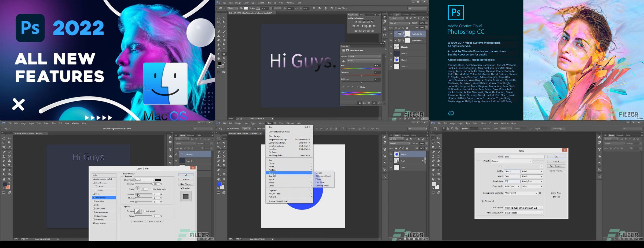Image resolution: width=644 pixels, height=248 pixels.
Task: Click New Style... in Layer Style dialog
Action: coord(186,184)
